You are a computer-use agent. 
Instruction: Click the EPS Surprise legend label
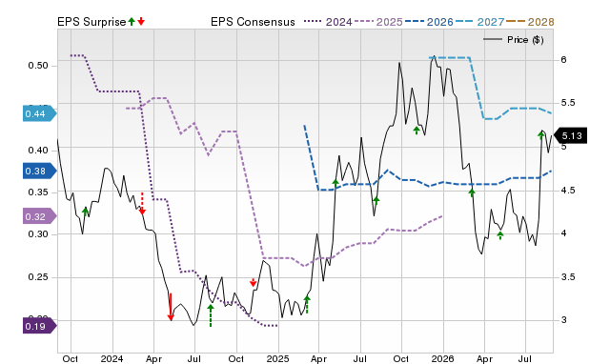pyautogui.click(x=91, y=22)
